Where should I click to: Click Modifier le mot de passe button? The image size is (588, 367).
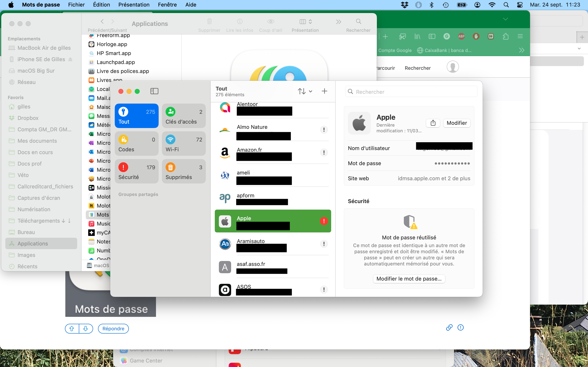[409, 279]
